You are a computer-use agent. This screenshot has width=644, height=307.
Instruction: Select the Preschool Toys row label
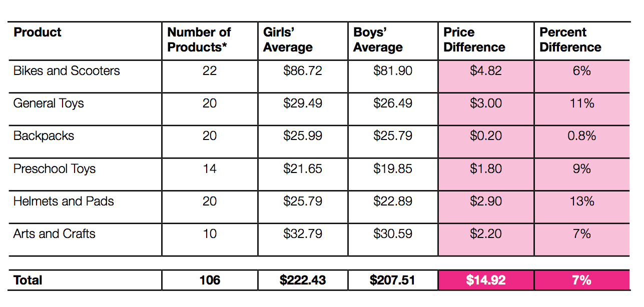tap(55, 169)
